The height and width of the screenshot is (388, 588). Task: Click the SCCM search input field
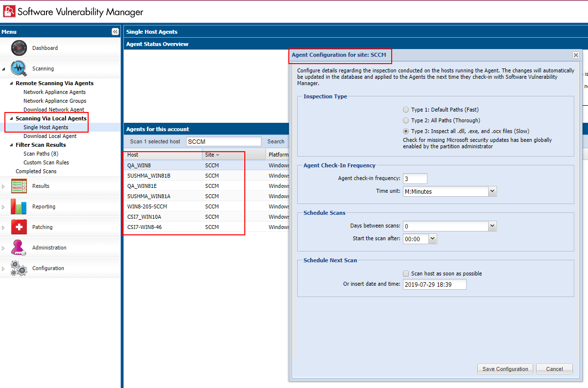coord(224,141)
